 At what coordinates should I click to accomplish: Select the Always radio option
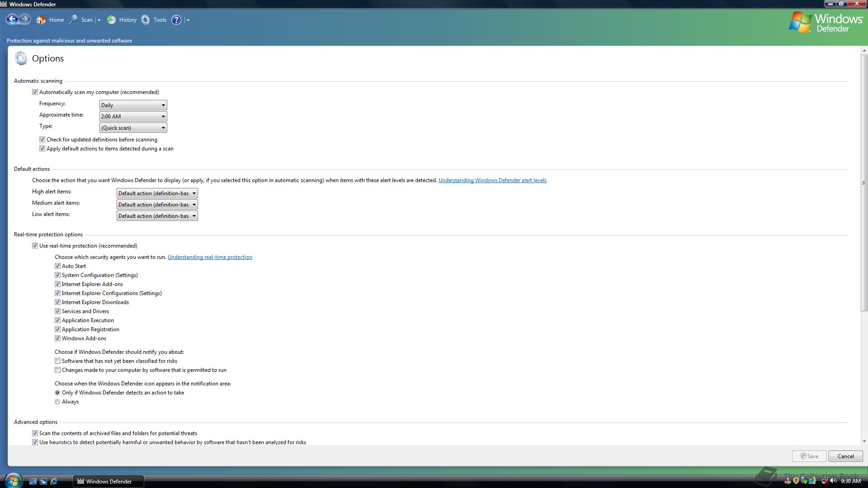[x=57, y=402]
